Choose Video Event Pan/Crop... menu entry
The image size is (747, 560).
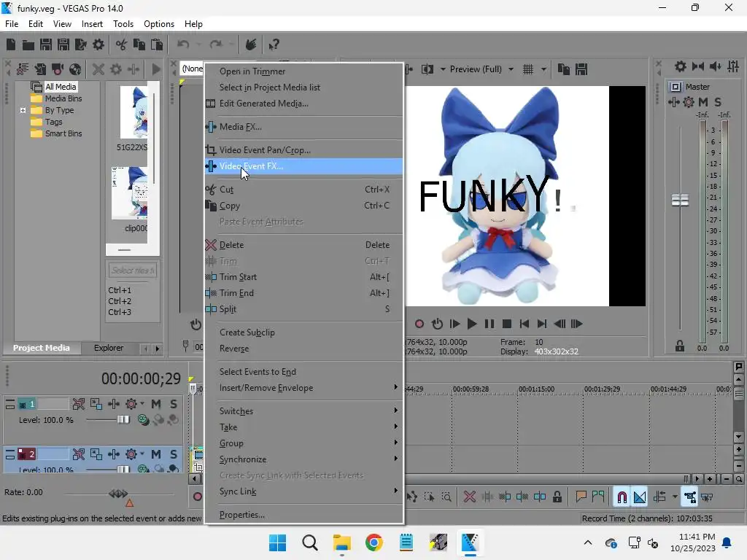click(303, 150)
